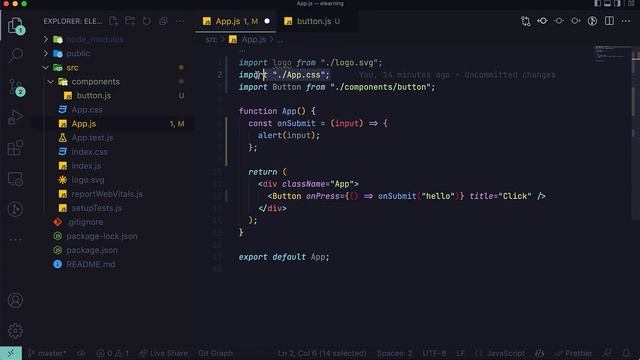Open errors and warnings status item
Screen dimensions: 640x360
[113, 353]
